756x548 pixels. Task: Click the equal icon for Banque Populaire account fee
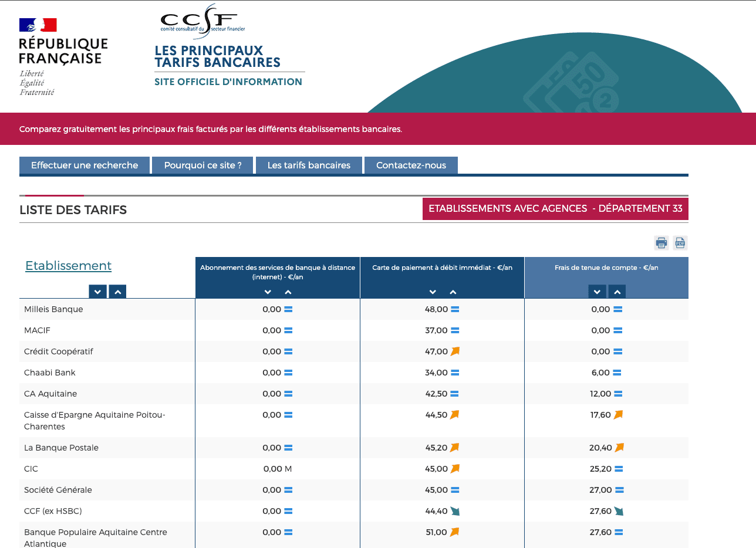point(619,532)
